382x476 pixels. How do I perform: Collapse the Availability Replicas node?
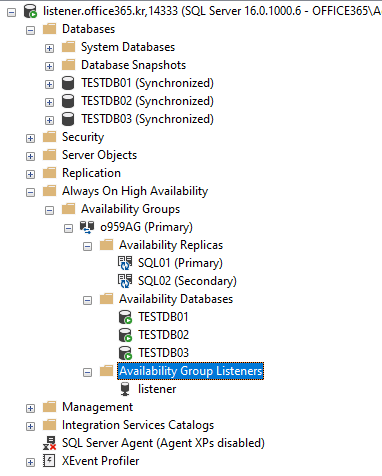pyautogui.click(x=87, y=247)
